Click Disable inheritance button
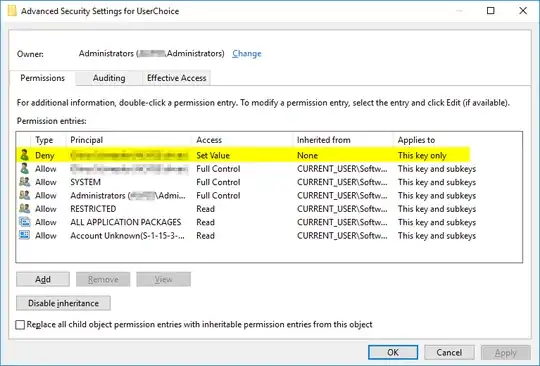 (63, 303)
